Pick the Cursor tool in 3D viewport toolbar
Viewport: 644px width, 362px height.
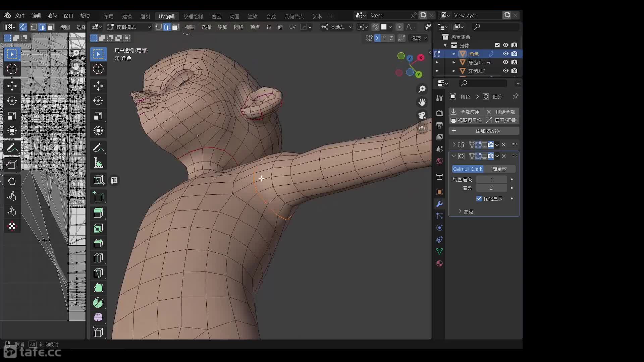coord(98,69)
